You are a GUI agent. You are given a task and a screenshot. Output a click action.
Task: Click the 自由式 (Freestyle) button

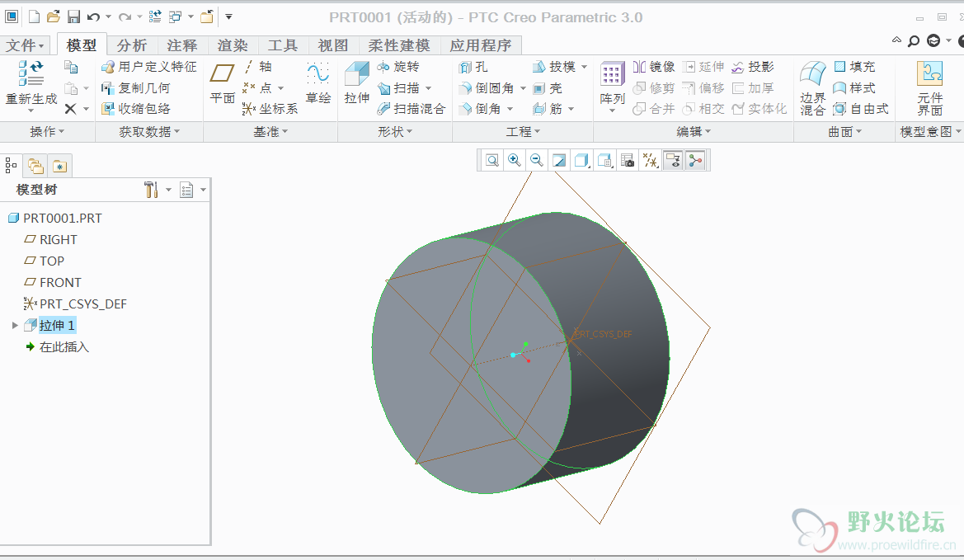[861, 109]
